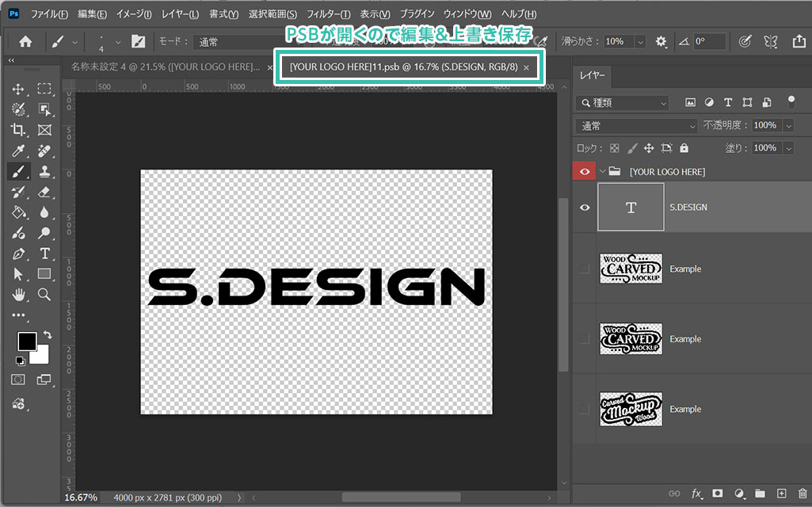Viewport: 812px width, 507px height.
Task: Select the Pen tool
Action: coord(18,253)
